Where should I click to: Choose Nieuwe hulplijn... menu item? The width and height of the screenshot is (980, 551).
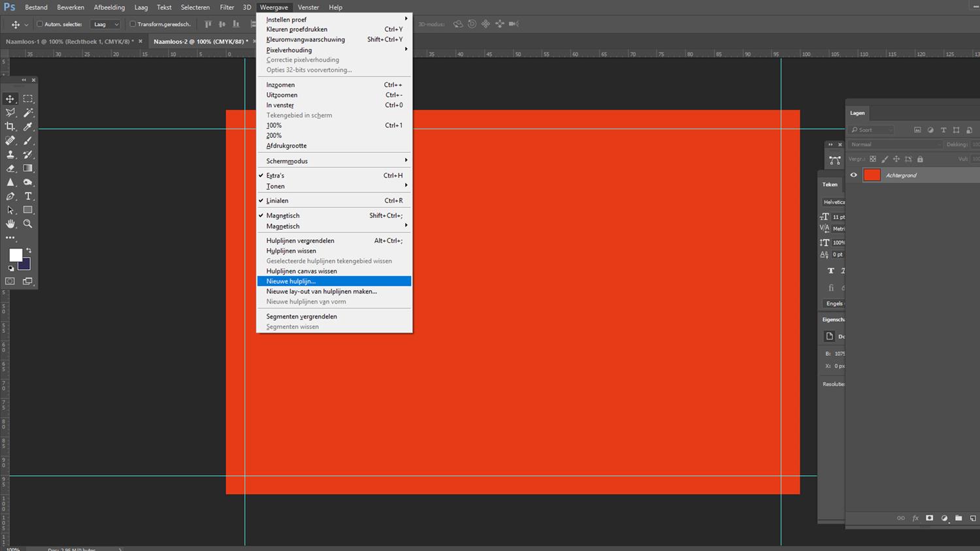tap(334, 281)
